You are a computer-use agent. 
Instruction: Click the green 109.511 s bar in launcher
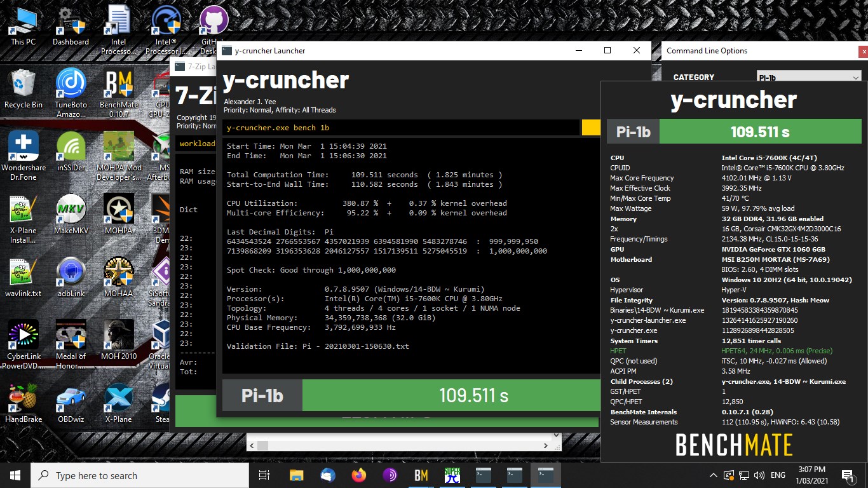click(451, 395)
